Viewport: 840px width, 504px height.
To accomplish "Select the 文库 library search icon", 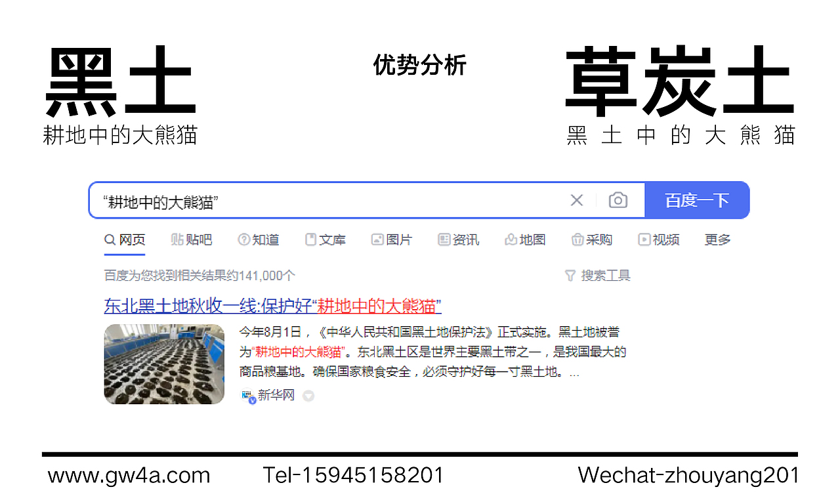I will click(x=309, y=240).
